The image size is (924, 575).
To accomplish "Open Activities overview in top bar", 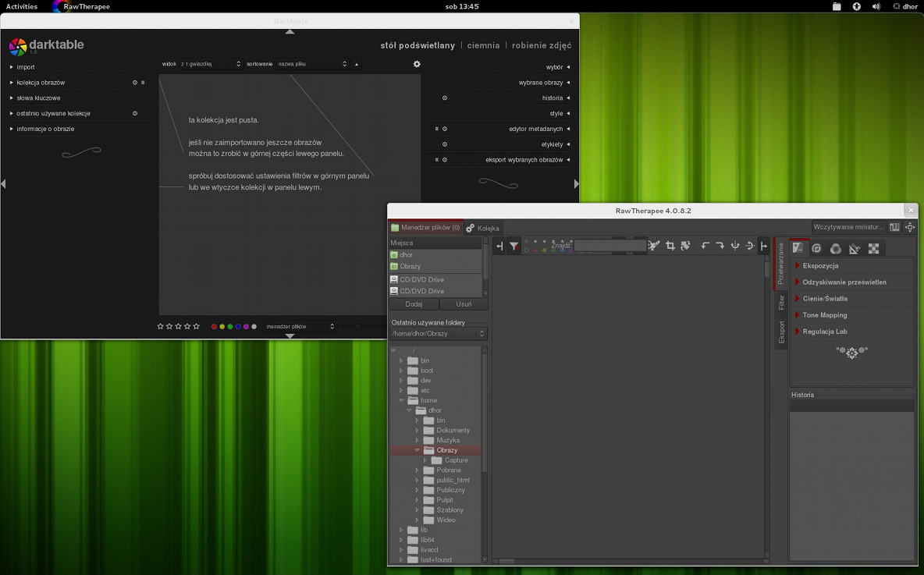I will [22, 6].
